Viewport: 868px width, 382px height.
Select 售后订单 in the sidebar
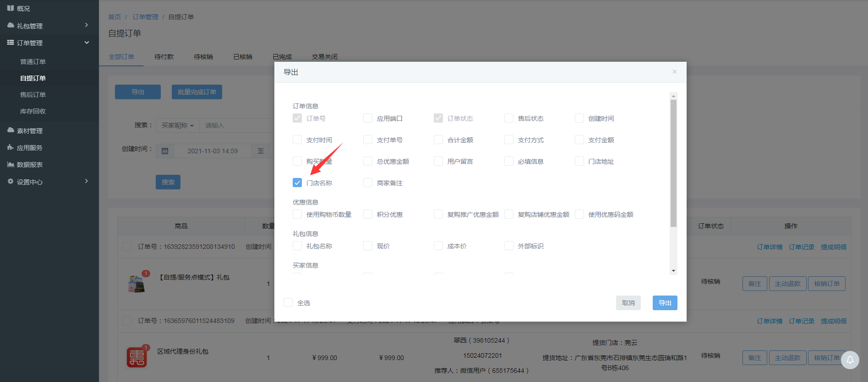pos(33,95)
